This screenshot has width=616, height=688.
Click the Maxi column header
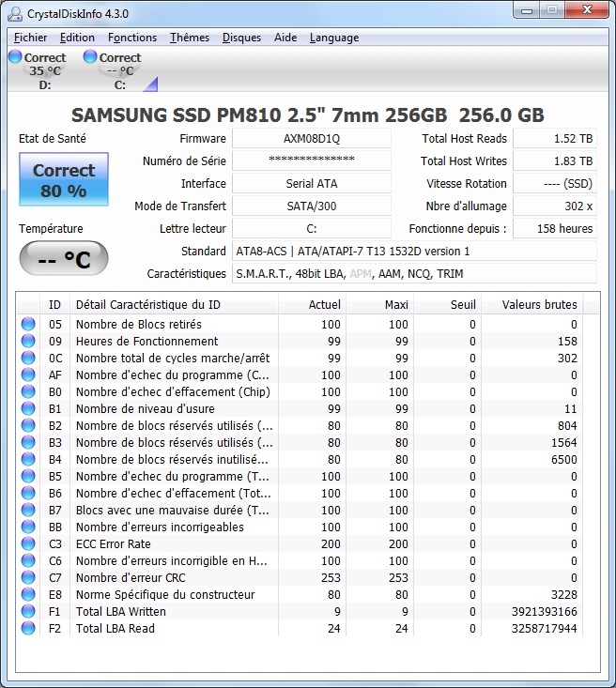pyautogui.click(x=379, y=304)
